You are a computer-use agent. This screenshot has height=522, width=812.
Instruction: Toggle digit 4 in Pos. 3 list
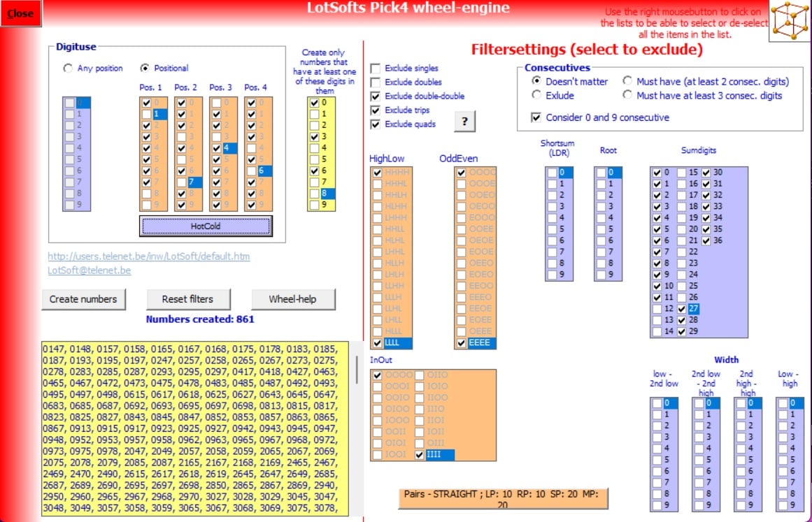[x=217, y=148]
